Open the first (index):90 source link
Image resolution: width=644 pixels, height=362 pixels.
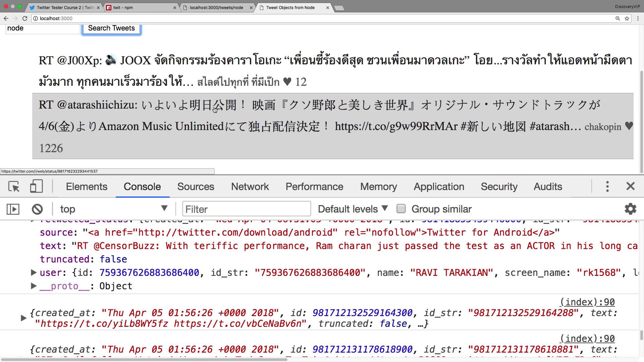click(x=587, y=302)
